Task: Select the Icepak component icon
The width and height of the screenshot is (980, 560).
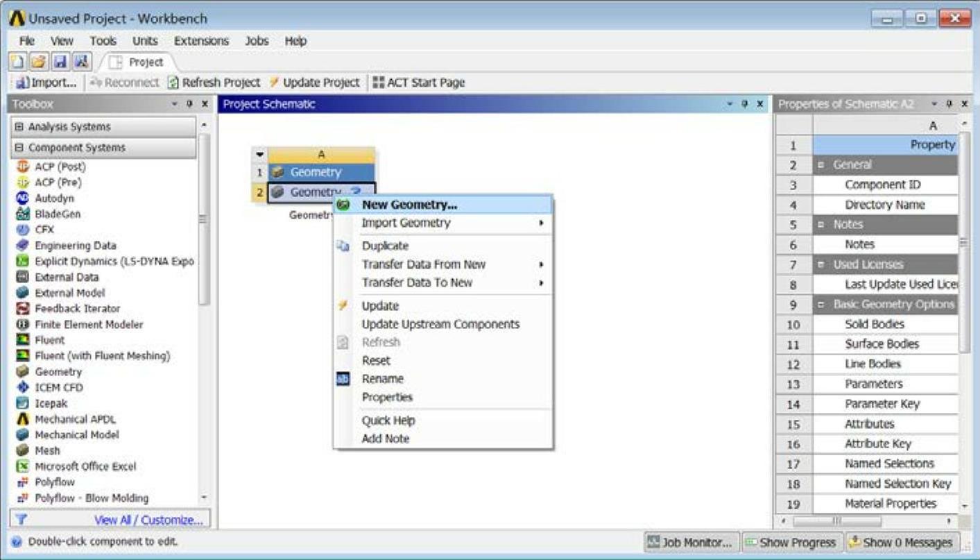Action: [x=23, y=403]
